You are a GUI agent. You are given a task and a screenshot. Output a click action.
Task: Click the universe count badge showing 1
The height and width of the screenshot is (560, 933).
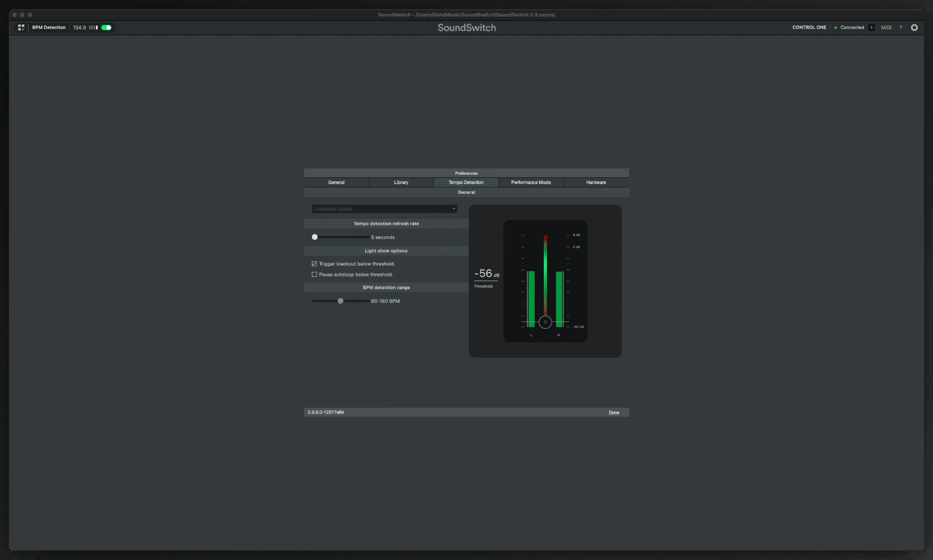(871, 27)
